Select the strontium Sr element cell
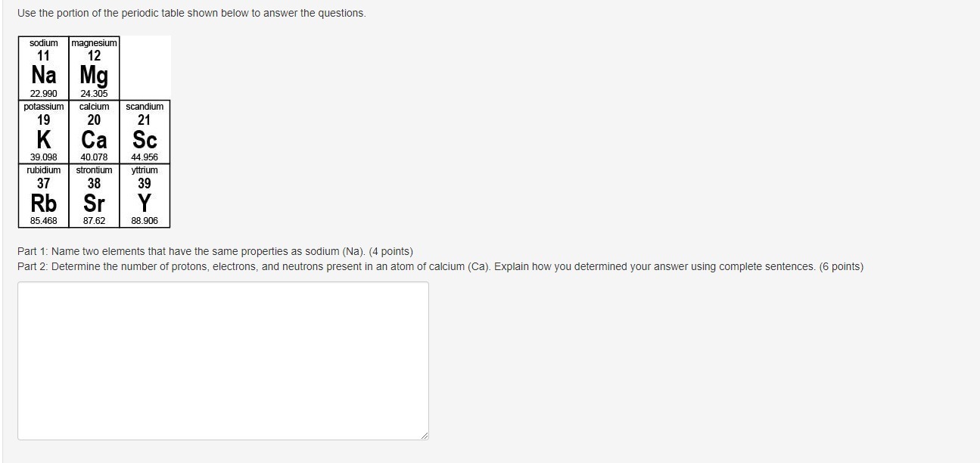The width and height of the screenshot is (980, 463). pyautogui.click(x=94, y=195)
